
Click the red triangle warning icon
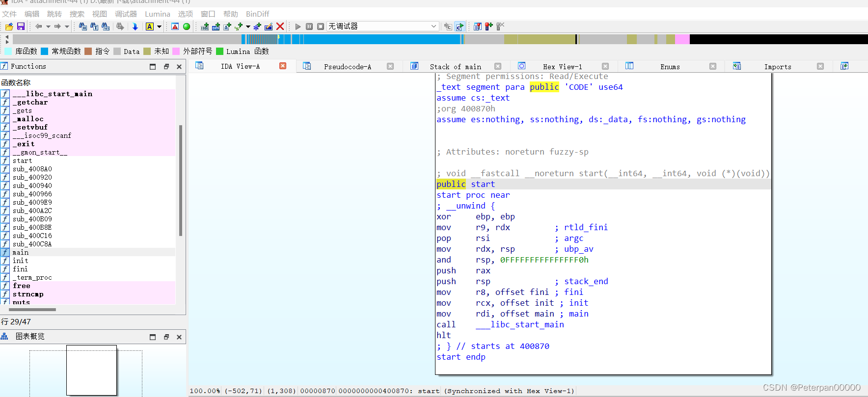pos(175,26)
